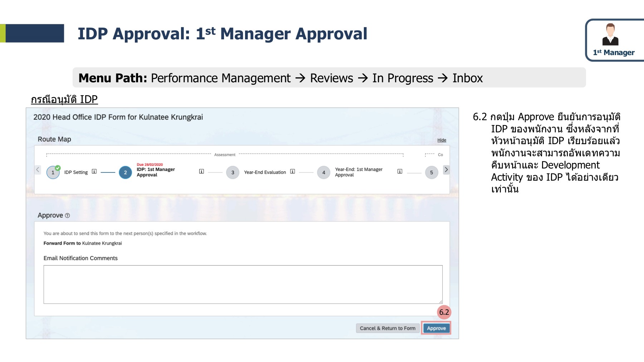Click info icon after Year-End: 1st Manager Approval
Screen dimensions: 644x362
pyautogui.click(x=400, y=171)
